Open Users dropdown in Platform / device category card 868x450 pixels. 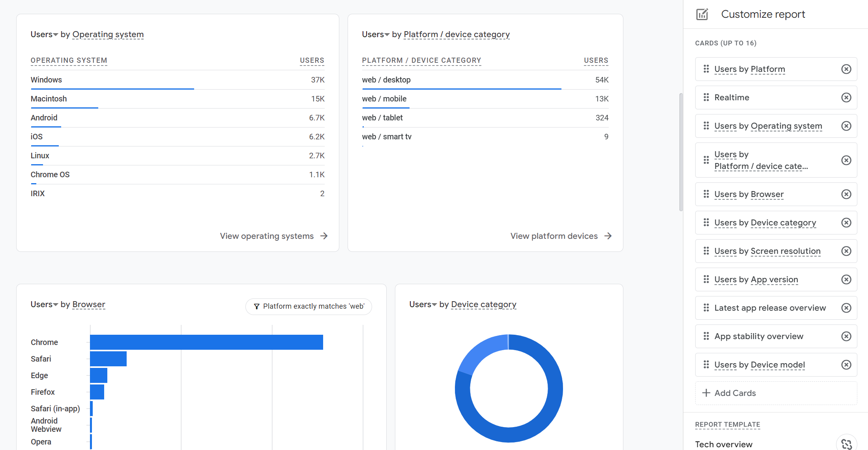pyautogui.click(x=376, y=34)
